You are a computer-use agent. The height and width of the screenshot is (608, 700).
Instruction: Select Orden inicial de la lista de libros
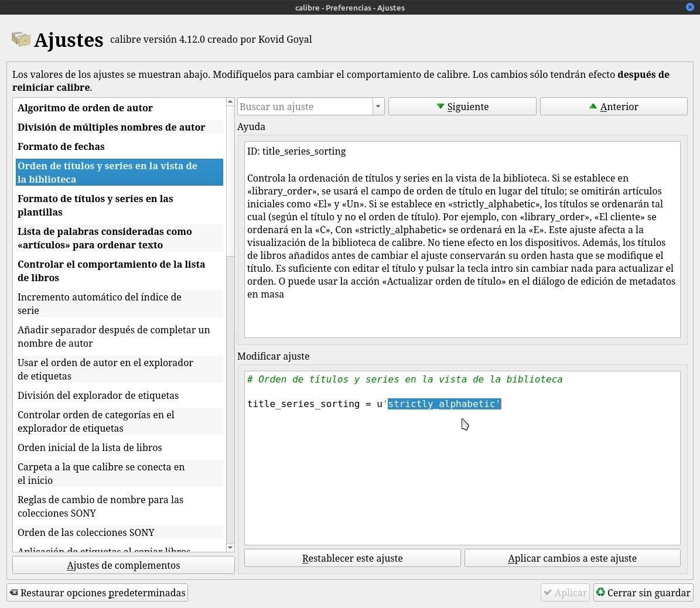(119, 448)
